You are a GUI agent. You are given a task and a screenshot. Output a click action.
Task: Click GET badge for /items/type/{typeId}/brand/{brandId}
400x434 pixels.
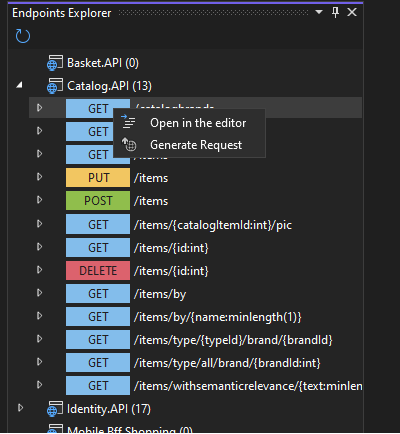pyautogui.click(x=98, y=339)
